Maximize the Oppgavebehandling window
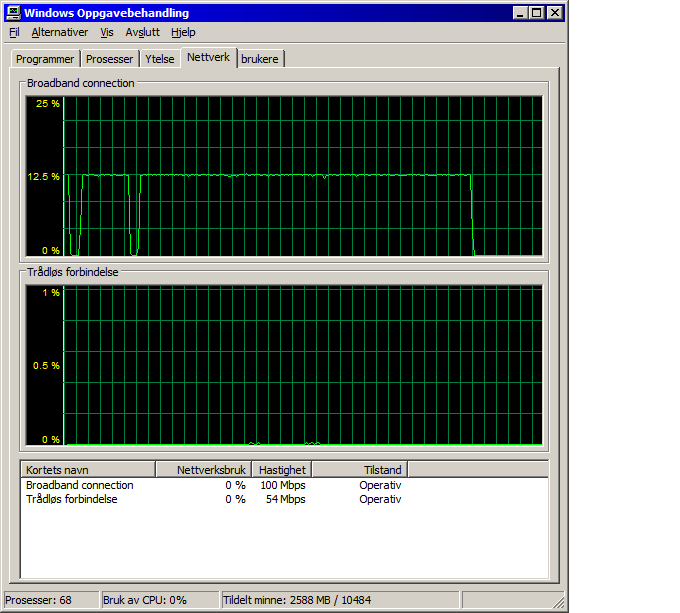 pyautogui.click(x=536, y=13)
